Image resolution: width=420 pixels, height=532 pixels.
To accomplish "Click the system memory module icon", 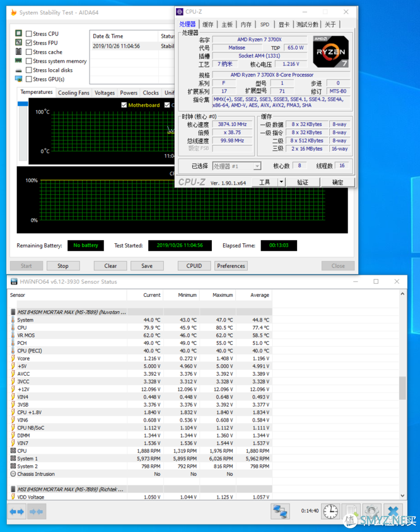I will pyautogui.click(x=19, y=60).
